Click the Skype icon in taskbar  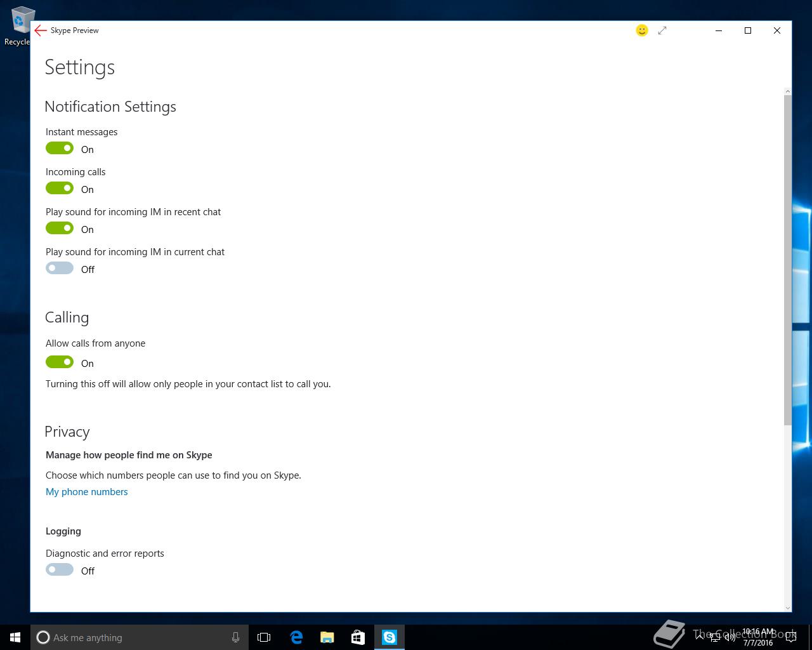pyautogui.click(x=390, y=637)
